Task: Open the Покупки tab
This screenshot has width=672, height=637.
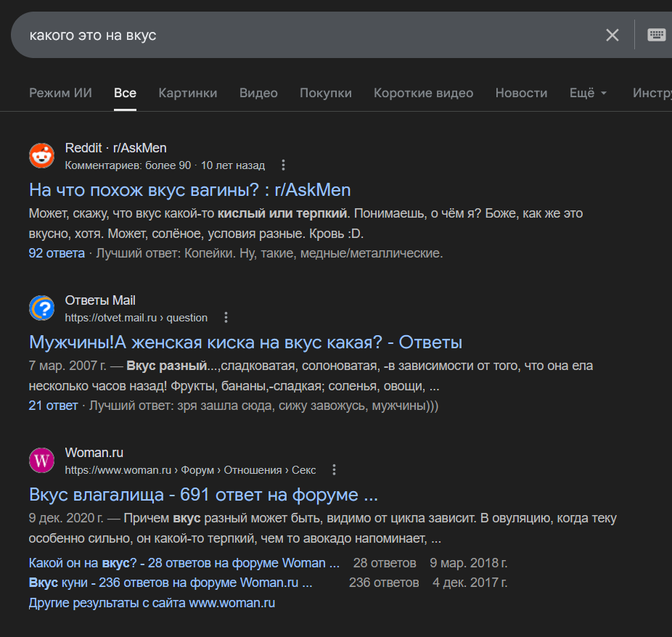Action: 326,93
